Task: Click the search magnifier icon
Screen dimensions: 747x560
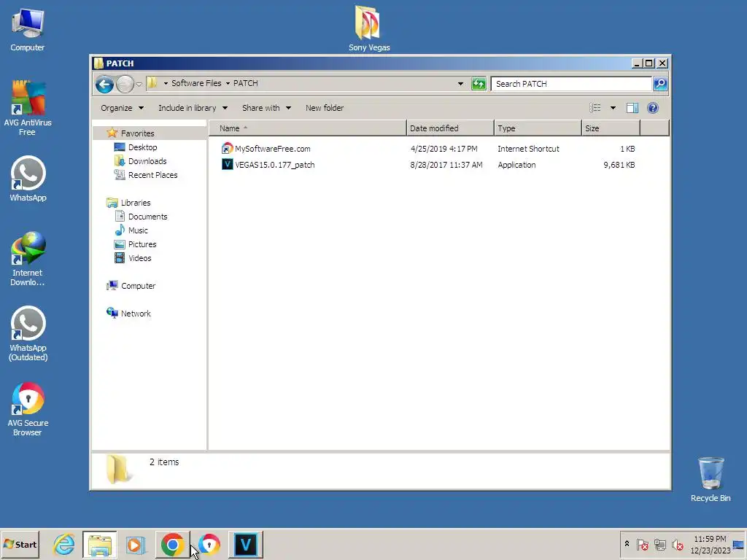Action: coord(660,84)
